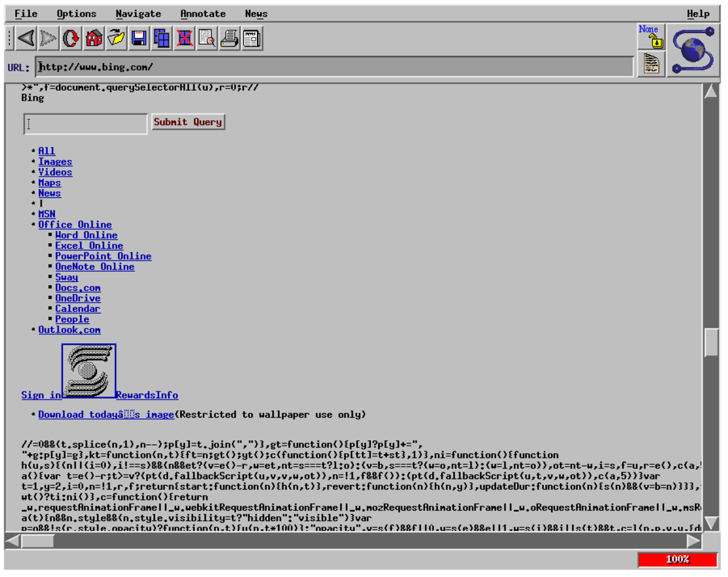Click the Download today's image link

pos(106,415)
